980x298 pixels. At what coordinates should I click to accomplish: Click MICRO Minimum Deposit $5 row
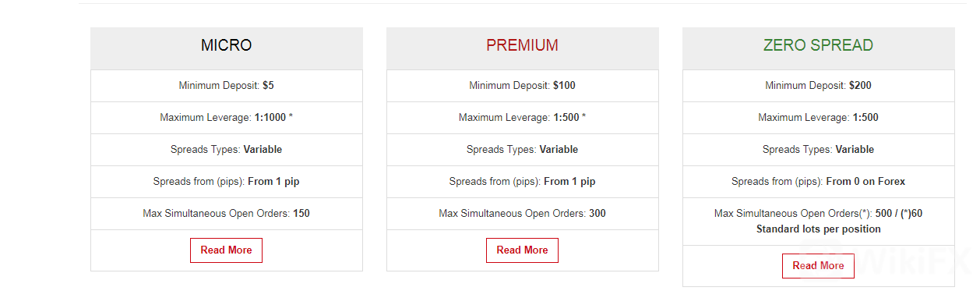pos(227,86)
